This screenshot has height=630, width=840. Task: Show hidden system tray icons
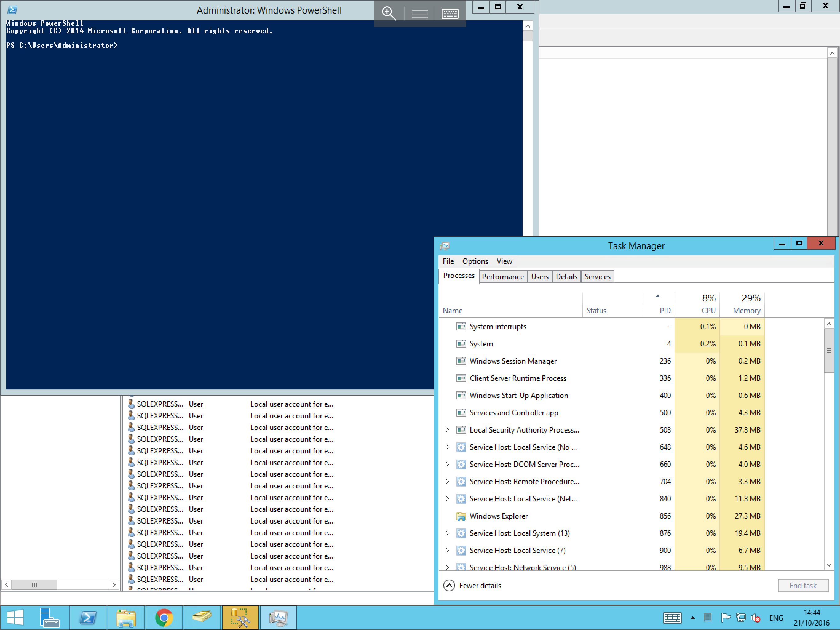tap(693, 618)
